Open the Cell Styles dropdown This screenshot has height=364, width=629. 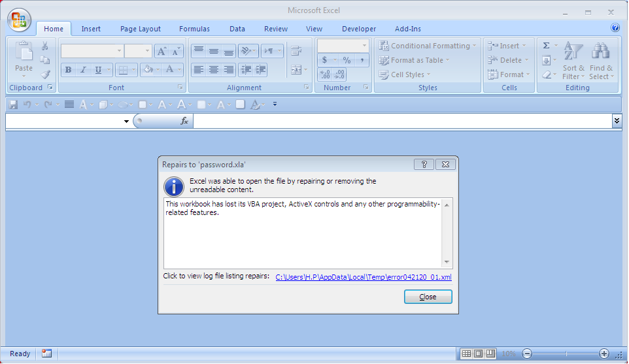[405, 74]
